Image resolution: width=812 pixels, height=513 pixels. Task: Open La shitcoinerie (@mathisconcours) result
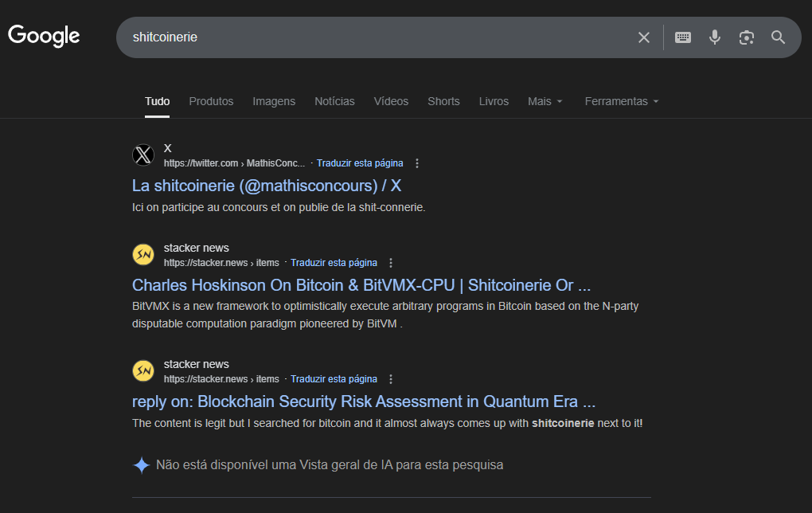pos(267,186)
